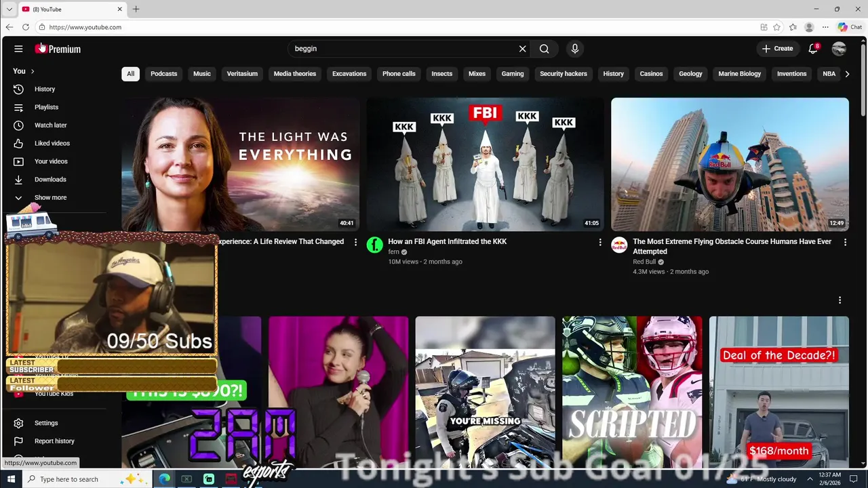Play the Deal of the Decade Short
This screenshot has height=488, width=868.
pyautogui.click(x=778, y=392)
